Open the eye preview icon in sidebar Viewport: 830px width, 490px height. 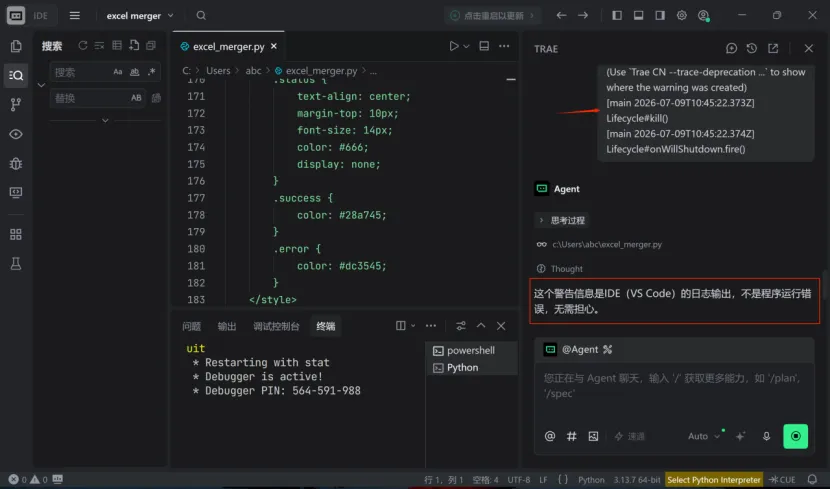click(x=16, y=134)
